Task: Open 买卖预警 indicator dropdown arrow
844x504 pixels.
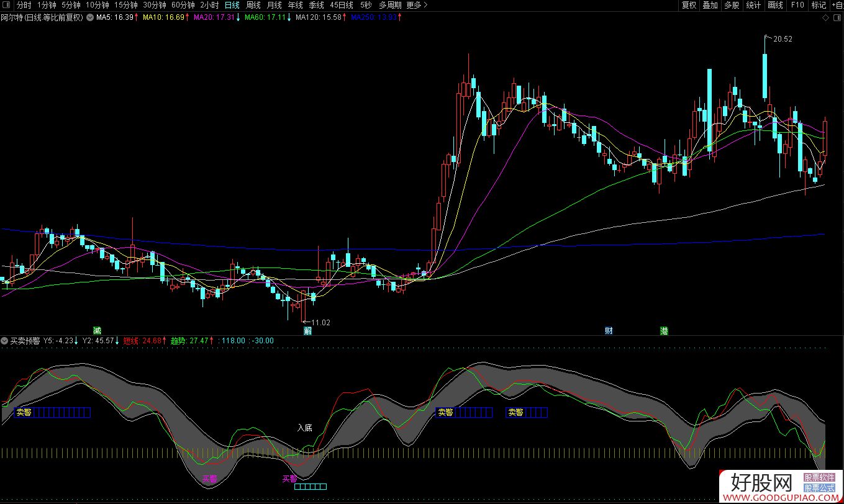Action: click(5, 341)
